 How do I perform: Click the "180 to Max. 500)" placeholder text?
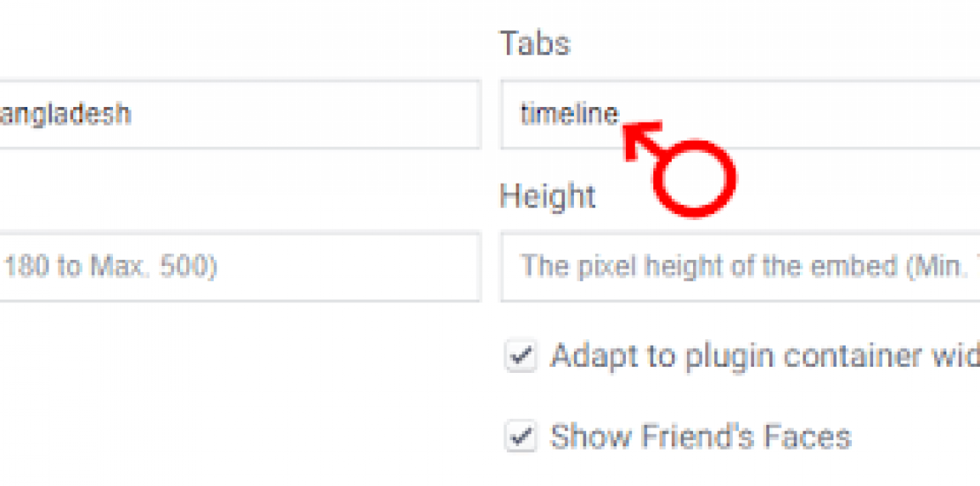[x=110, y=266]
